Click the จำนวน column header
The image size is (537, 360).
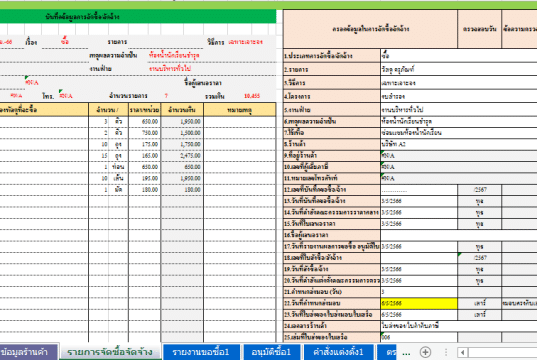109,110
